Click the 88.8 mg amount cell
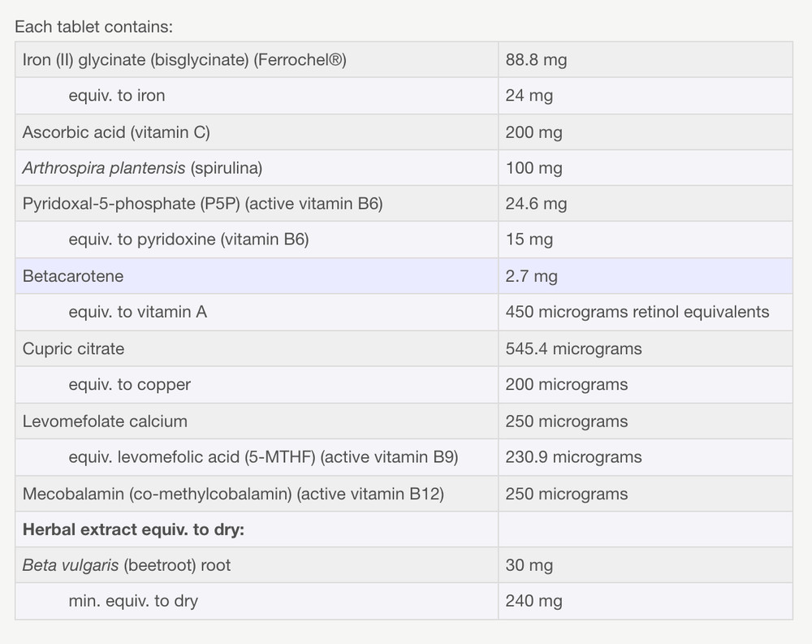The image size is (812, 644). click(x=536, y=59)
